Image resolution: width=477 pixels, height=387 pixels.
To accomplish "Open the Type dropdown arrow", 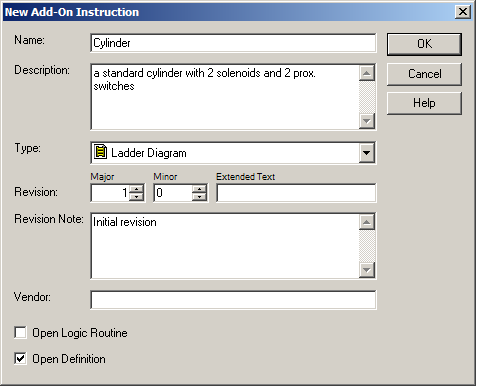I will [367, 153].
